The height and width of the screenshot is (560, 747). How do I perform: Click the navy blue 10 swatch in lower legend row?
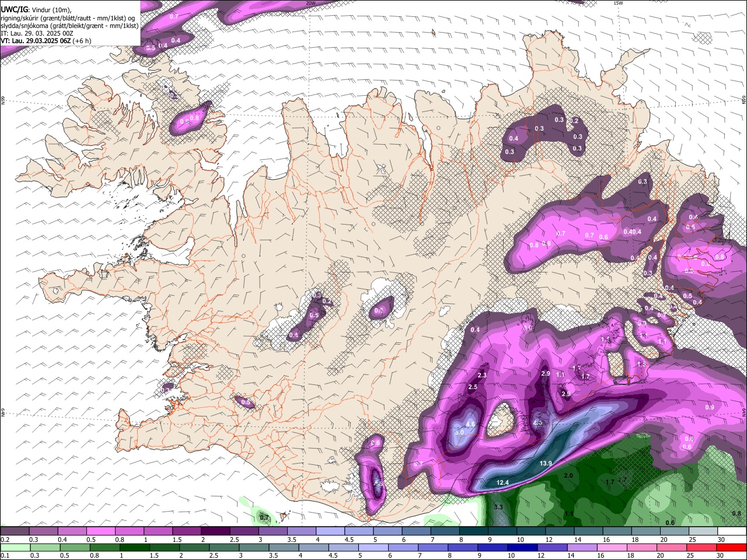522,547
